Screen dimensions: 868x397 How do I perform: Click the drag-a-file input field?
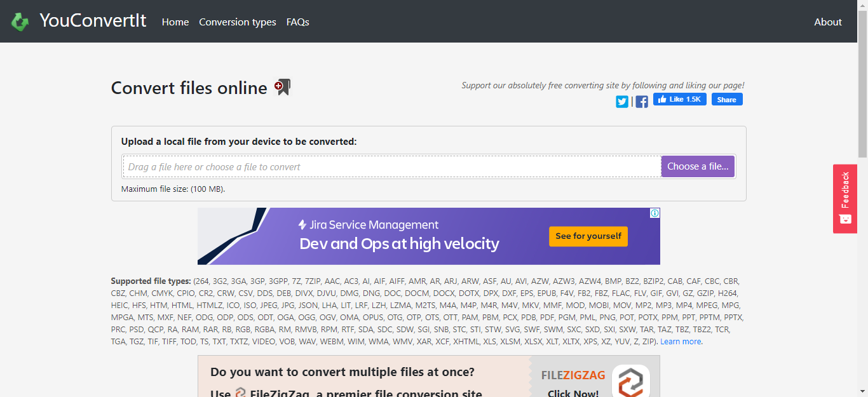(x=391, y=167)
